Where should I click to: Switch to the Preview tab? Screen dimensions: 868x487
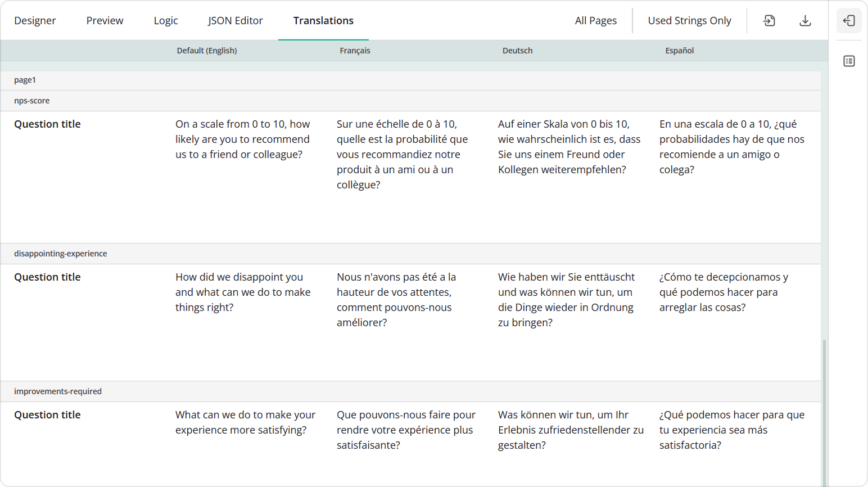point(105,21)
